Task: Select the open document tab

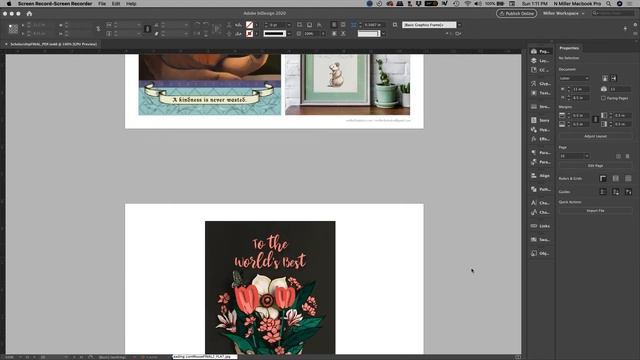Action: (53, 44)
